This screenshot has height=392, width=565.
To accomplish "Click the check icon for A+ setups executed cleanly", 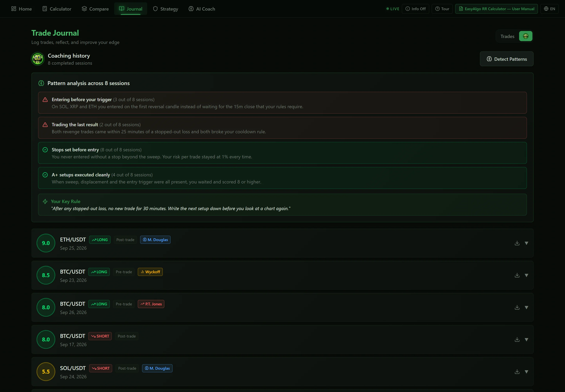I will [x=45, y=175].
